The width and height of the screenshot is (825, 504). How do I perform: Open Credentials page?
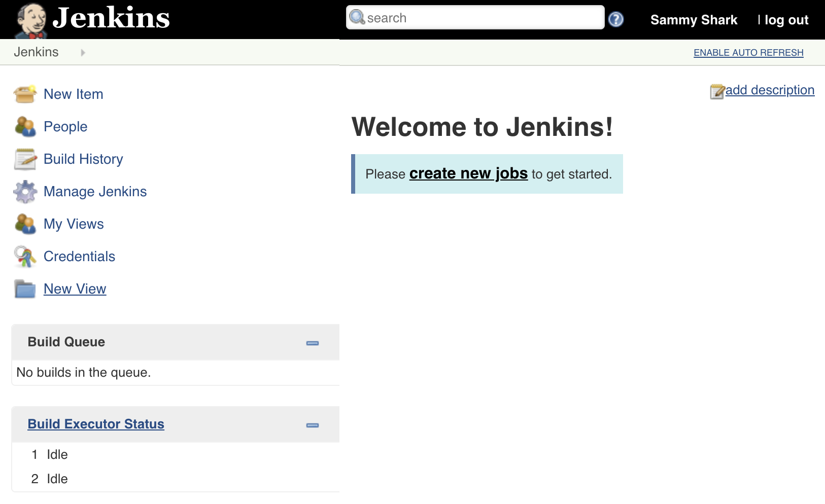point(79,257)
